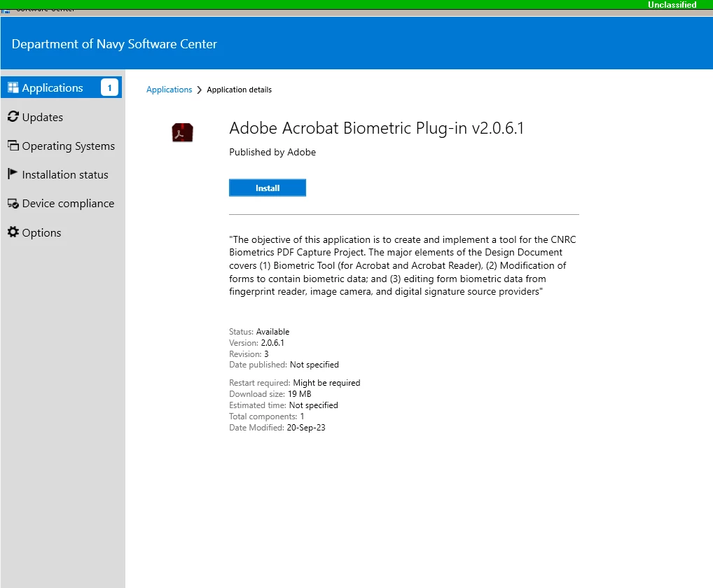The height and width of the screenshot is (588, 713).
Task: Return via Applications breadcrumb link
Action: pos(169,90)
